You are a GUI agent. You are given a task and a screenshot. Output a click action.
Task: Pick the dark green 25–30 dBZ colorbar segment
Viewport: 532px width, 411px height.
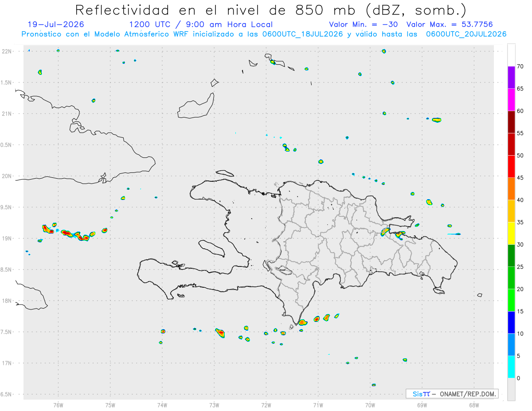[511, 255]
